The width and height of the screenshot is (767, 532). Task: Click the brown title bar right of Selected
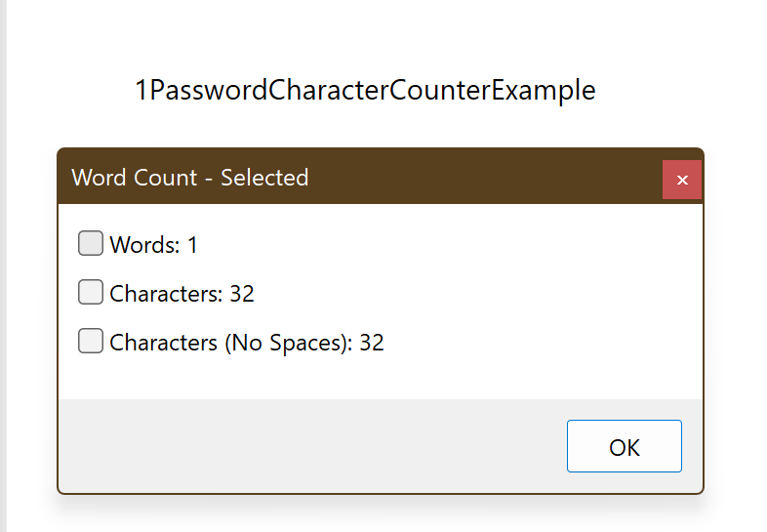click(x=484, y=177)
